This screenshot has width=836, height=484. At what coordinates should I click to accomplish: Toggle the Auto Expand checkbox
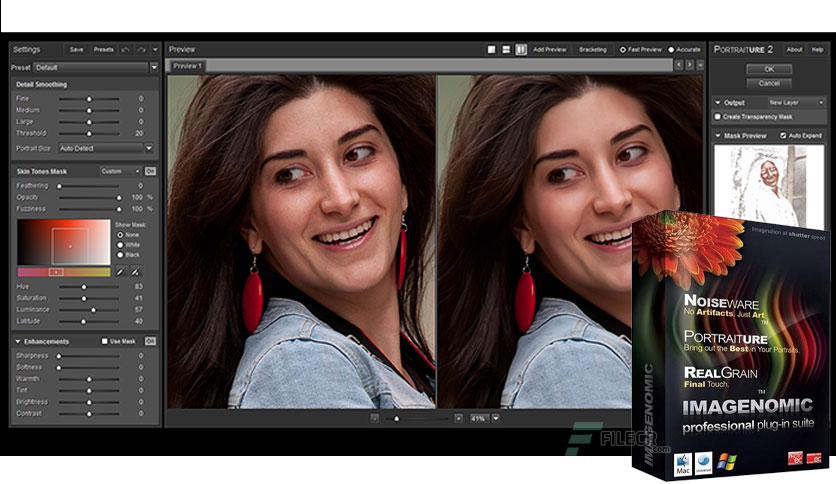pyautogui.click(x=783, y=135)
